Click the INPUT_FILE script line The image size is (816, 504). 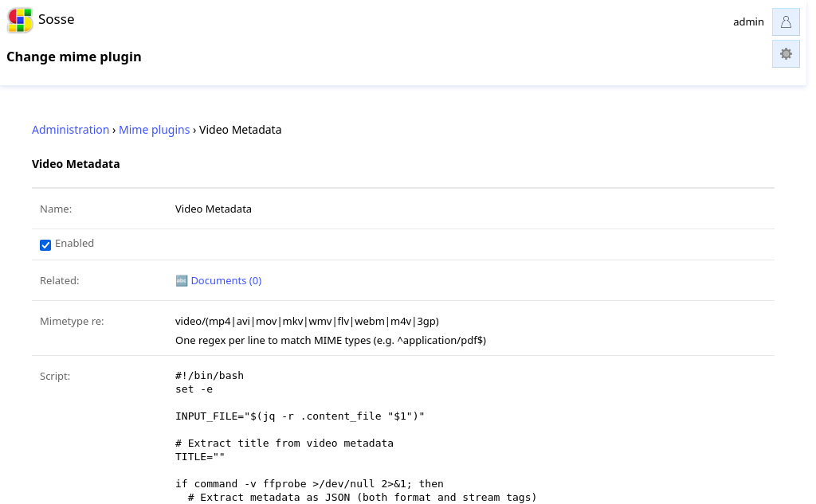click(300, 416)
